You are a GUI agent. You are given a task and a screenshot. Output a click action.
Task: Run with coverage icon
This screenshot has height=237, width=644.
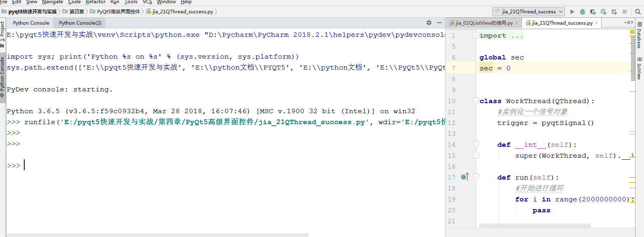tap(593, 12)
